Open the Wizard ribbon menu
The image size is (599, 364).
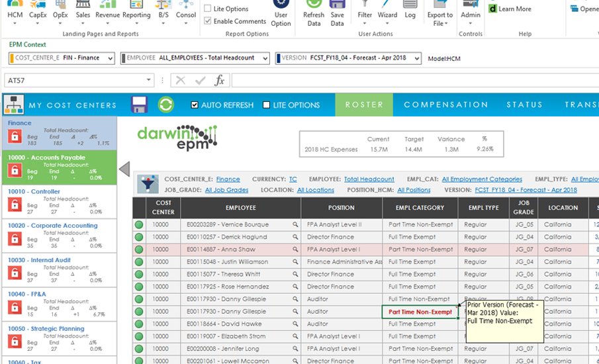point(387,13)
